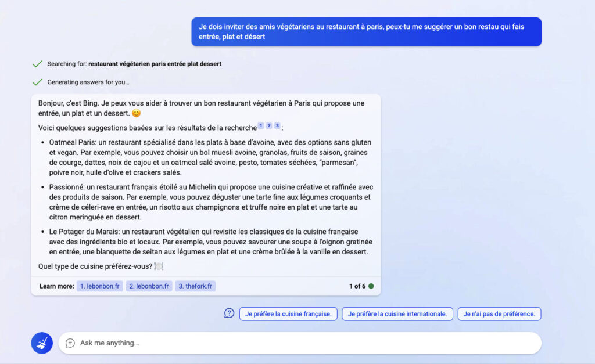The width and height of the screenshot is (595, 364).
Task: Click 'Quel type de cuisine préférez-vous?' text
Action: 95,266
